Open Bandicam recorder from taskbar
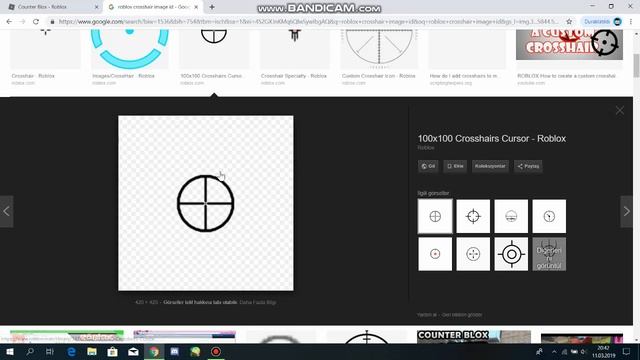The width and height of the screenshot is (640, 360). click(216, 352)
